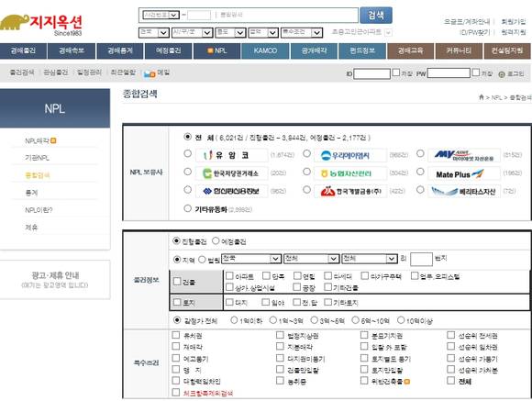
Task: Open the 사건번호 dropdown in the search bar
Action: (x=161, y=15)
